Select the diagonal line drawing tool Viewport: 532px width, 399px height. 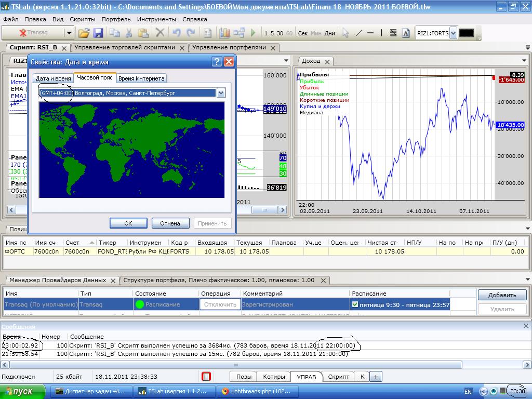pyautogui.click(x=358, y=33)
